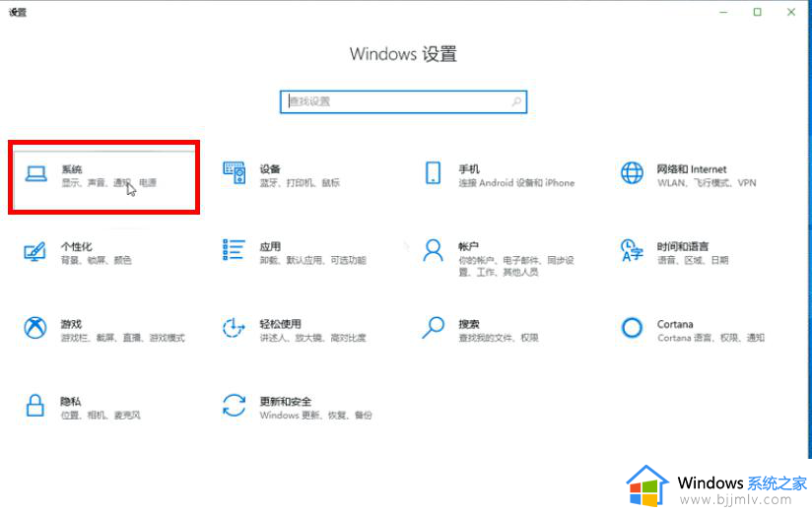Click the Cortana title text
The height and width of the screenshot is (513, 812).
675,324
